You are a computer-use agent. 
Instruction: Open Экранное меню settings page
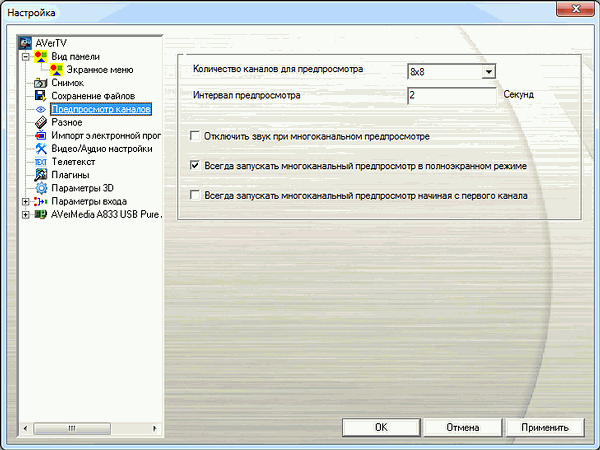pos(100,70)
